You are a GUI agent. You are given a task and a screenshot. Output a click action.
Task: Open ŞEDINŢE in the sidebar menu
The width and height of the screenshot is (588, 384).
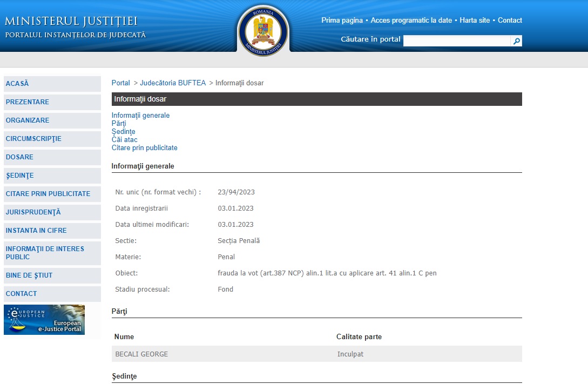pos(52,176)
